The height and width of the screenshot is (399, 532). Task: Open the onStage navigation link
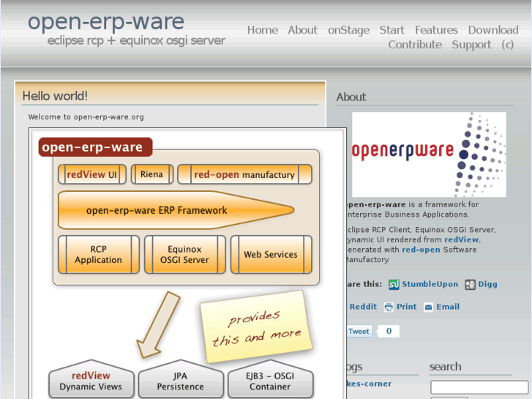(348, 30)
